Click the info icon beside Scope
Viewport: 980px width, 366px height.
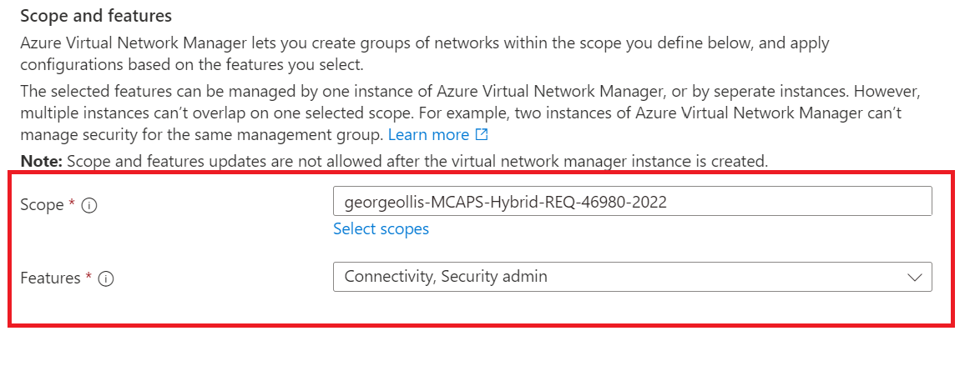point(90,206)
